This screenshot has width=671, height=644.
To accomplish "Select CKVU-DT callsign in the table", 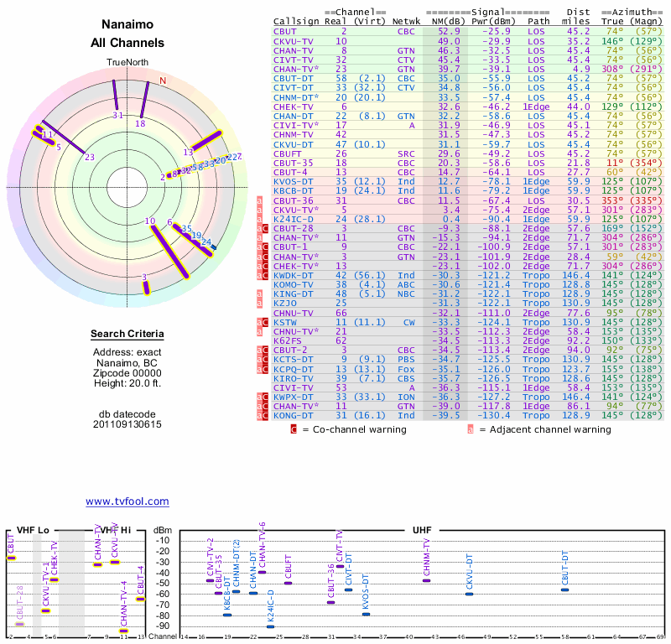I will pos(293,144).
